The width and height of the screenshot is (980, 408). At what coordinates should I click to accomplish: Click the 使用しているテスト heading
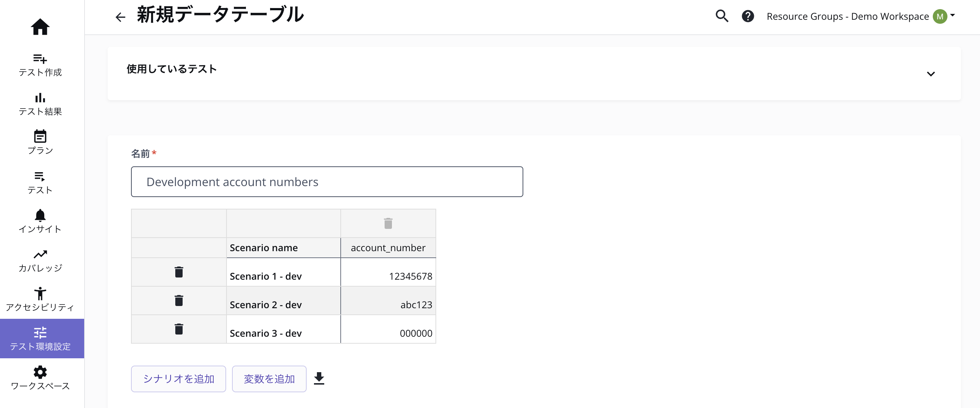[172, 69]
